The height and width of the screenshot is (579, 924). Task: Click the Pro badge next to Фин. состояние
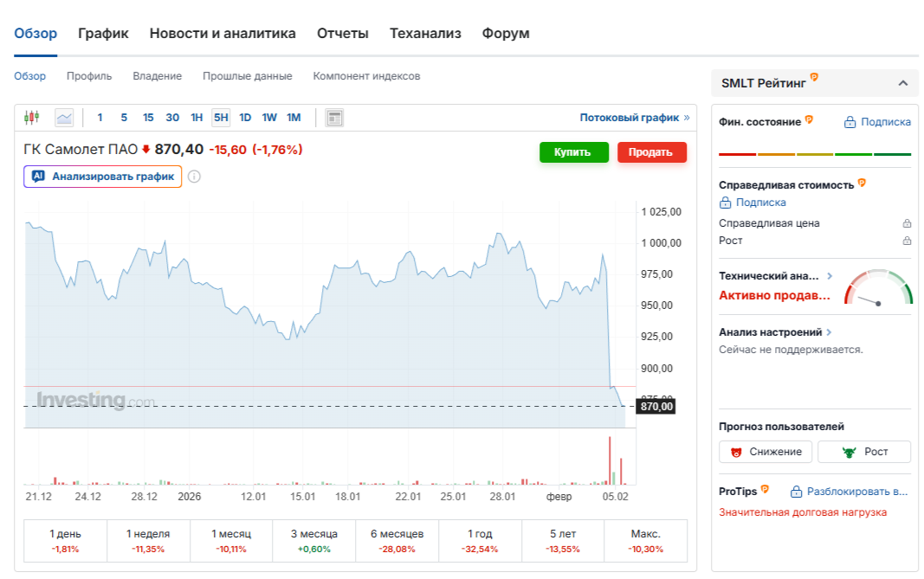point(809,119)
